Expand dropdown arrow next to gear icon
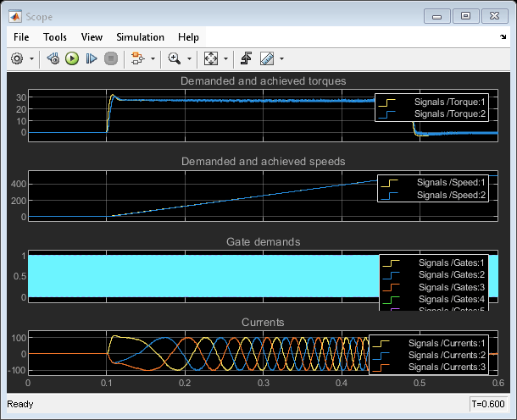Screen dimensions: 517x420 pos(32,59)
